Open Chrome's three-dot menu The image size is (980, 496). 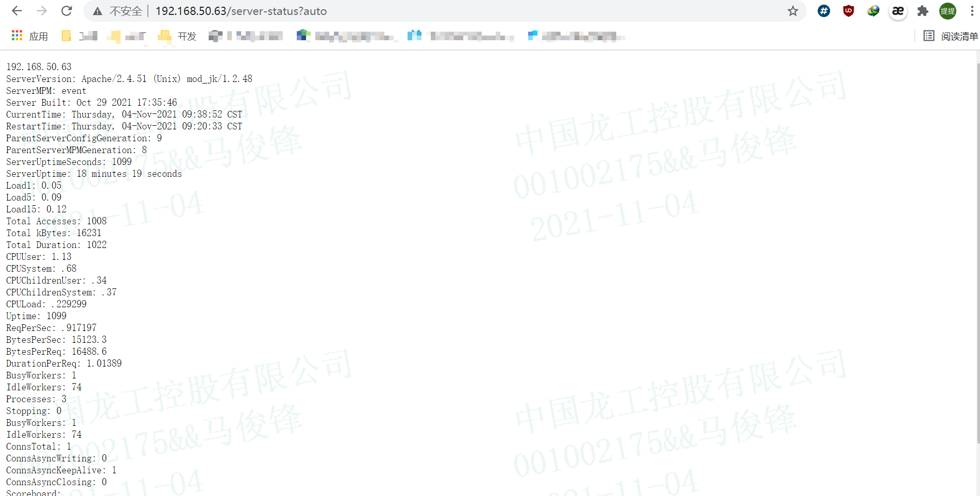(972, 10)
